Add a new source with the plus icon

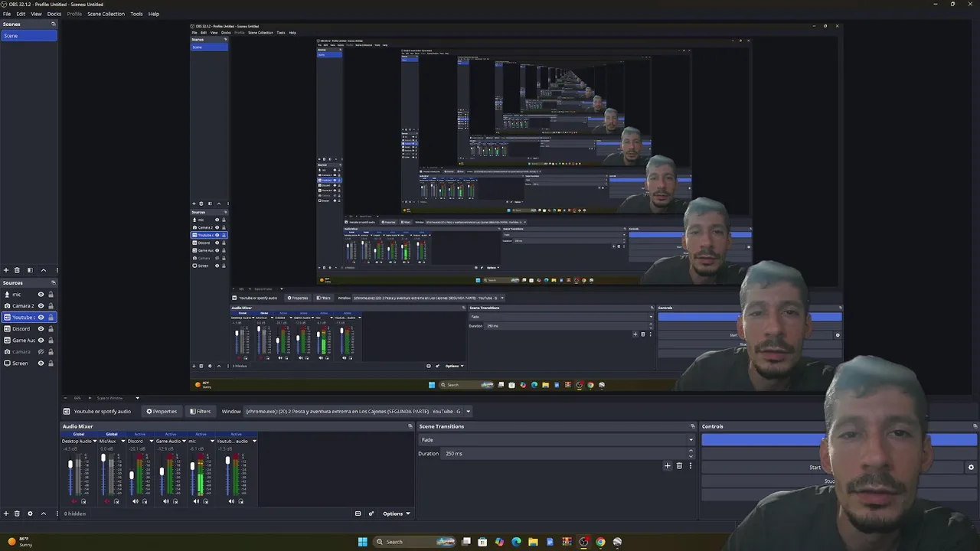coord(6,514)
